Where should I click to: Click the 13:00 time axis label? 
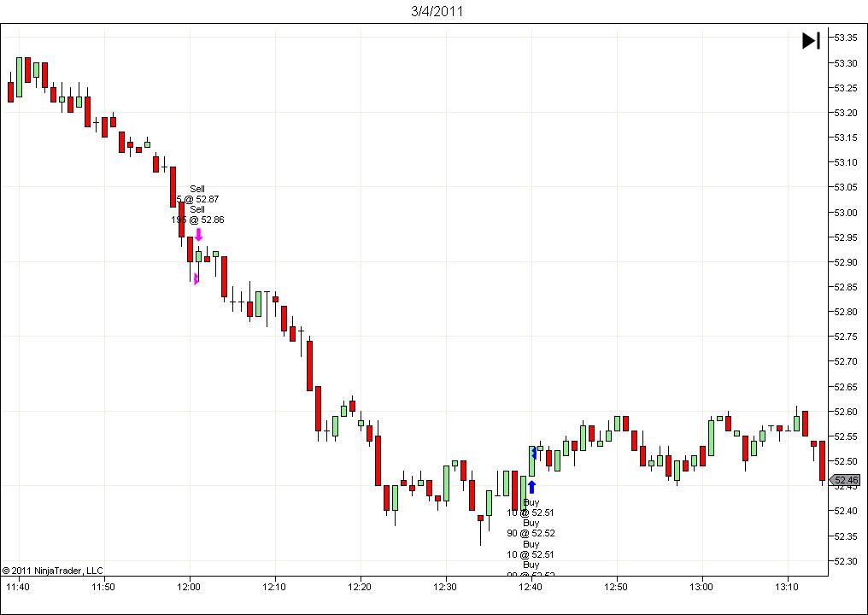click(x=701, y=587)
